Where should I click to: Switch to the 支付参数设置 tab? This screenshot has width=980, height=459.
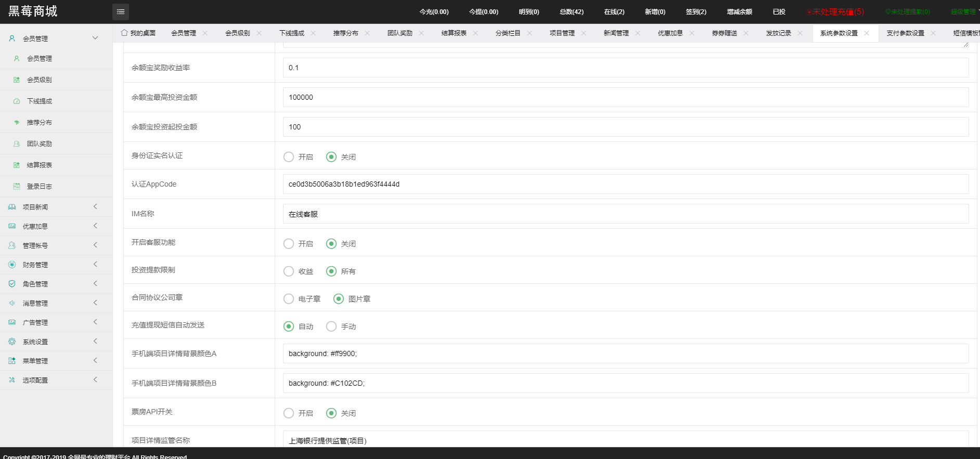point(905,33)
